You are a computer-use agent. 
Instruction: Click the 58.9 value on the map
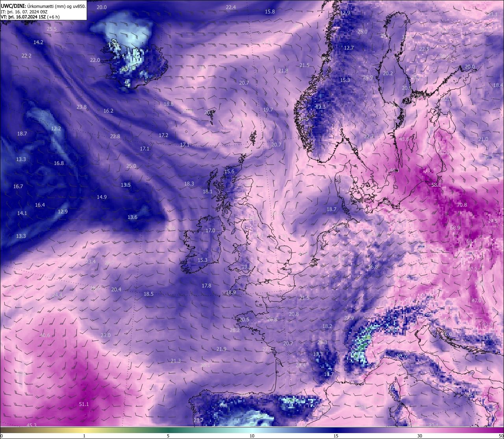pyautogui.click(x=455, y=228)
